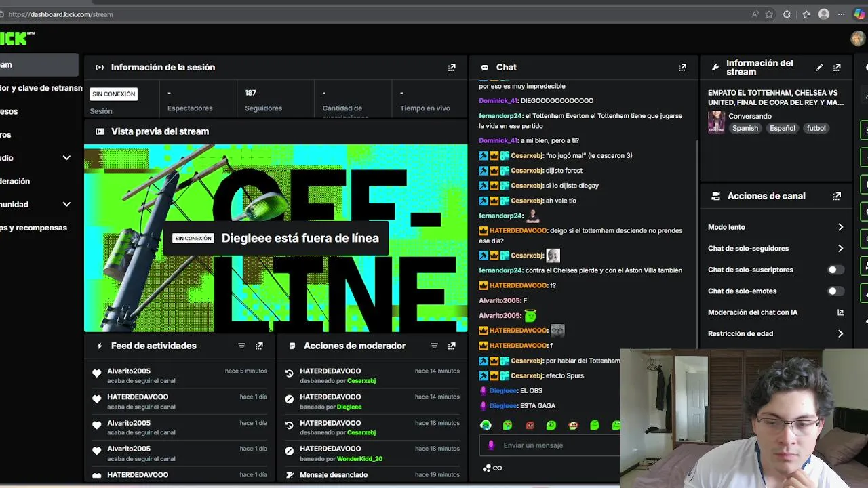Pick the red angry emote
Image resolution: width=868 pixels, height=488 pixels.
coord(530,425)
